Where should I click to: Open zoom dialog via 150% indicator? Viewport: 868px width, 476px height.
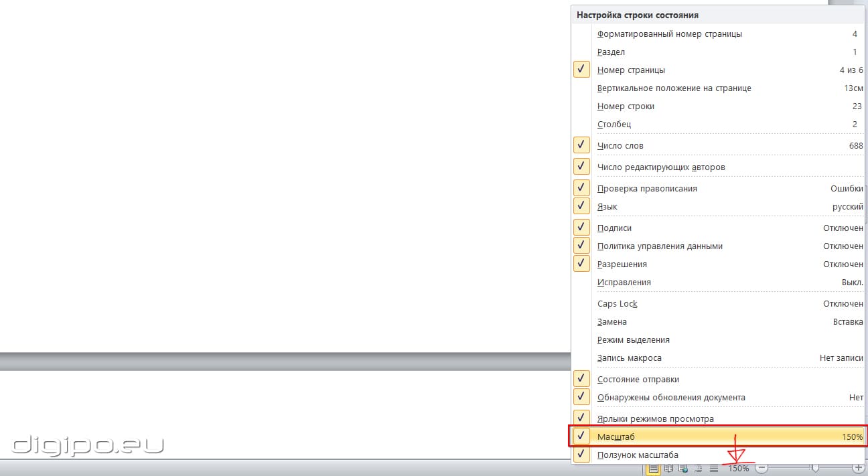point(739,469)
